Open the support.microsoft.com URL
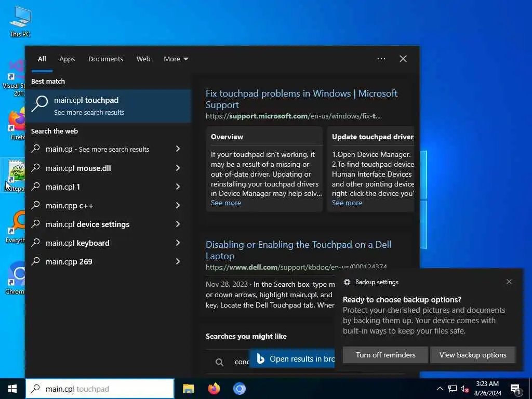532x399 pixels. coord(293,116)
